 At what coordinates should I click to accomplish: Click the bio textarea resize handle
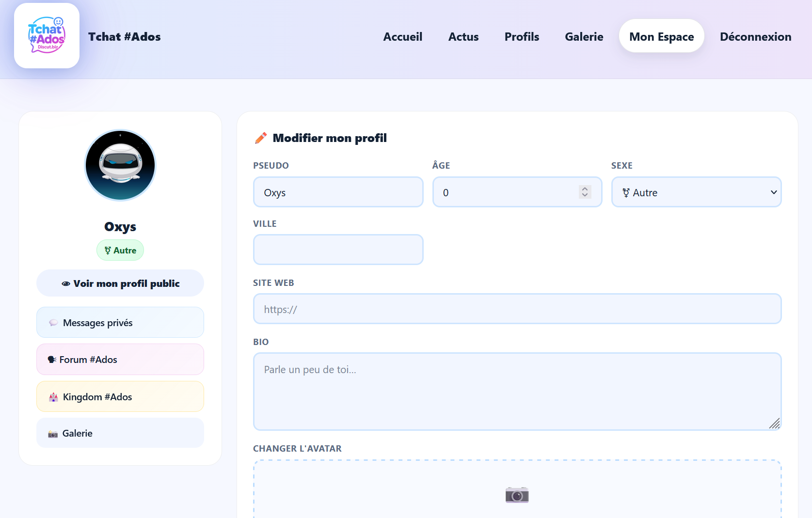tap(775, 424)
